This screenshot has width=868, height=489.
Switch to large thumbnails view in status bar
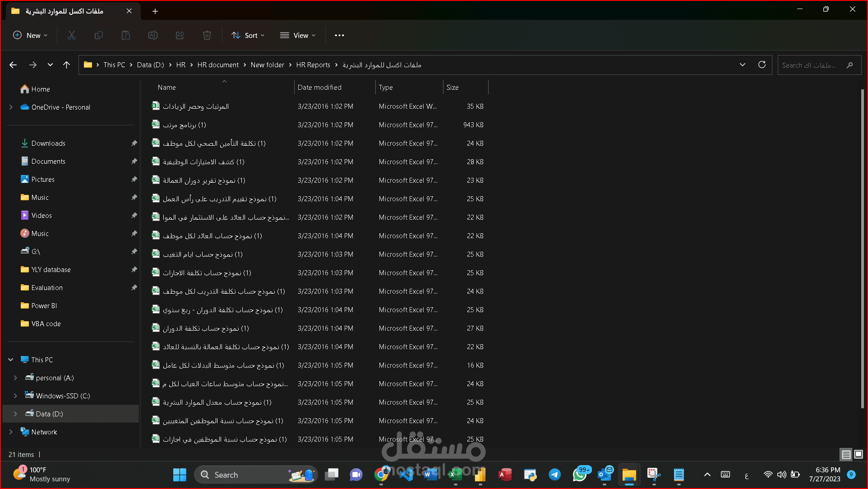pyautogui.click(x=859, y=454)
